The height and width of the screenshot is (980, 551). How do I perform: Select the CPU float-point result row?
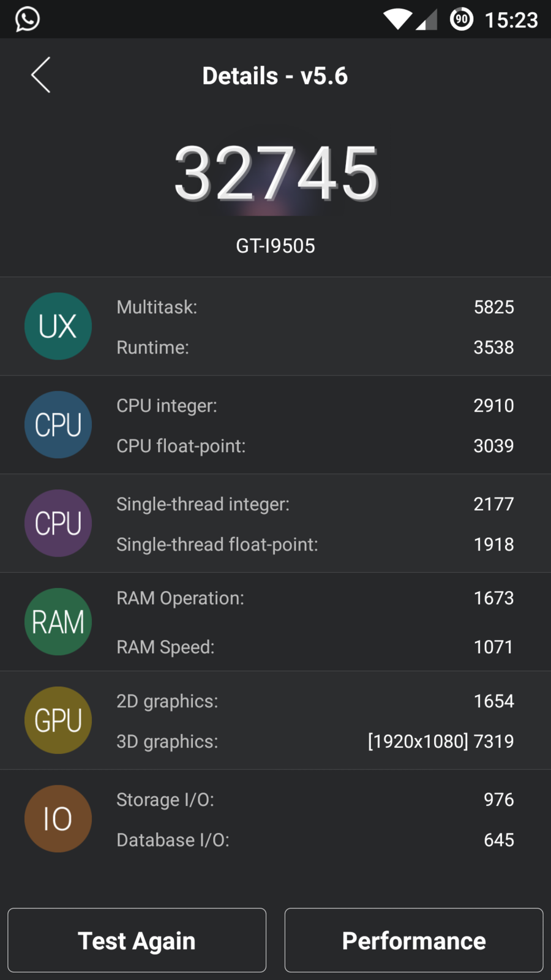pos(315,446)
